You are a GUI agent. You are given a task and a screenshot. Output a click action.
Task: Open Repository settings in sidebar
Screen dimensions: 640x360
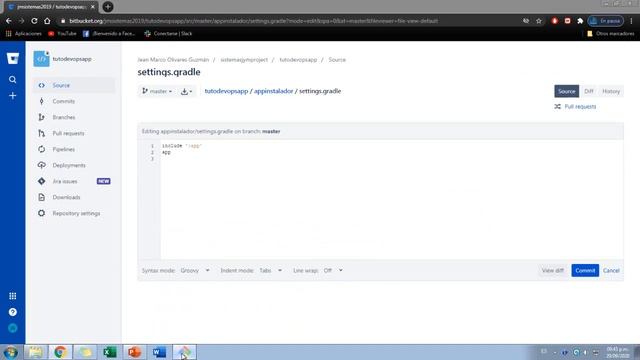click(x=74, y=213)
